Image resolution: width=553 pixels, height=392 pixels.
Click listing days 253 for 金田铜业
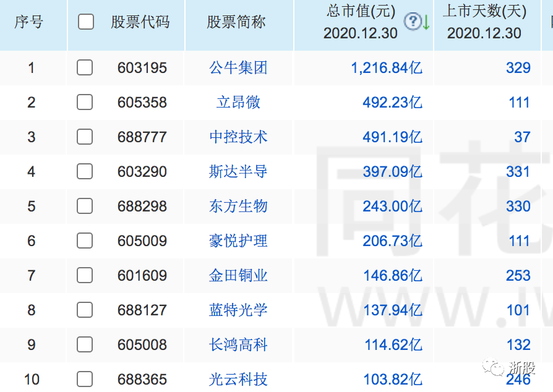point(518,275)
